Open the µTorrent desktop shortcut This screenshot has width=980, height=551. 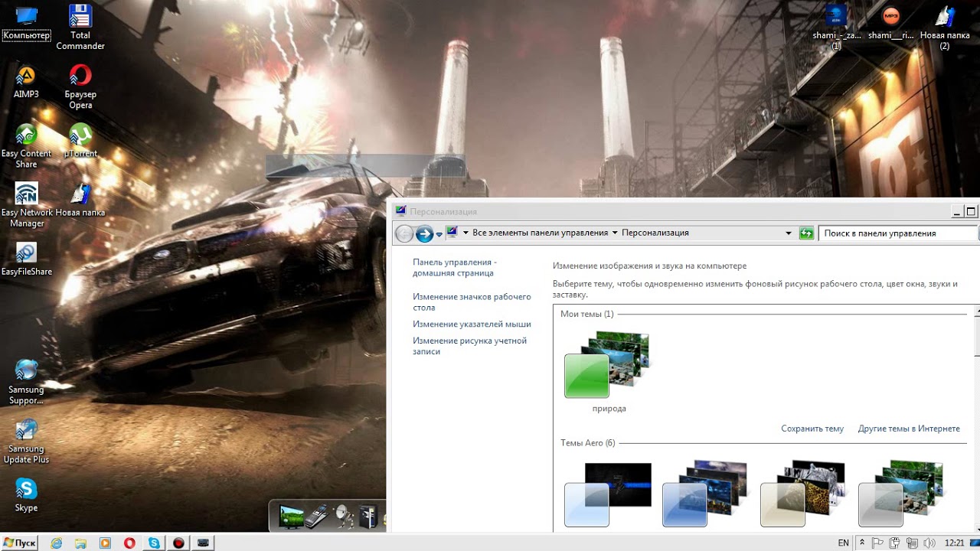pyautogui.click(x=80, y=140)
